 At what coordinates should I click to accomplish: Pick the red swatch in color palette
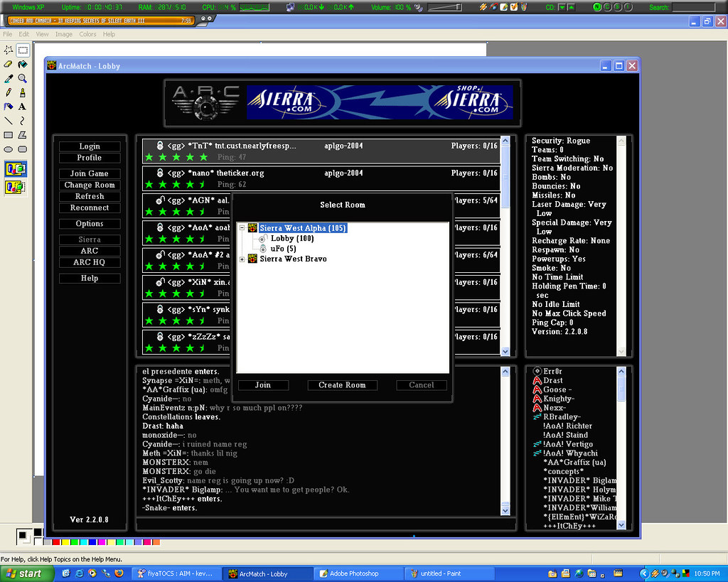point(56,542)
